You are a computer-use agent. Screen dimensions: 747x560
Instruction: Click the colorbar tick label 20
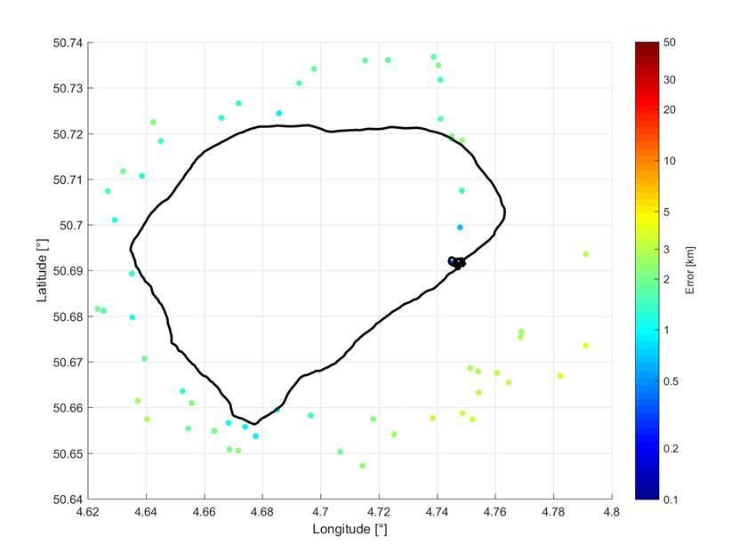(670, 109)
